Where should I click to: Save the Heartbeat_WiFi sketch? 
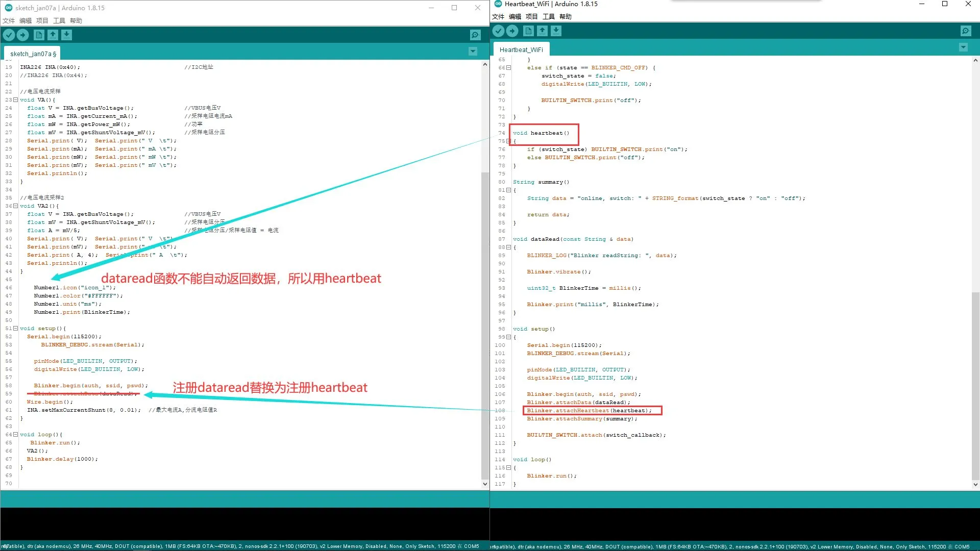(556, 31)
